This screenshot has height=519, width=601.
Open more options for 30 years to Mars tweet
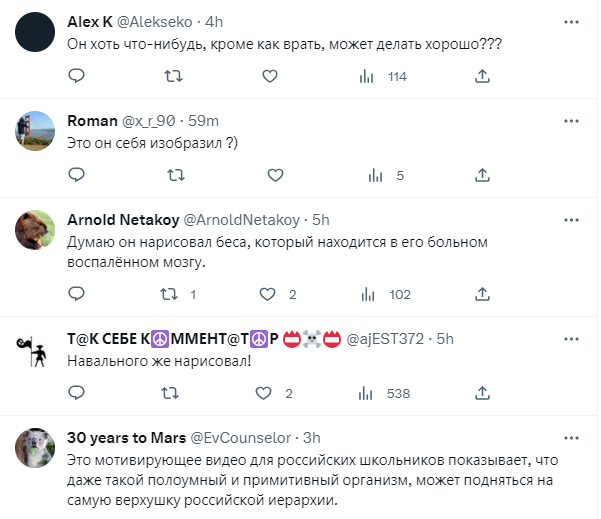tap(571, 437)
